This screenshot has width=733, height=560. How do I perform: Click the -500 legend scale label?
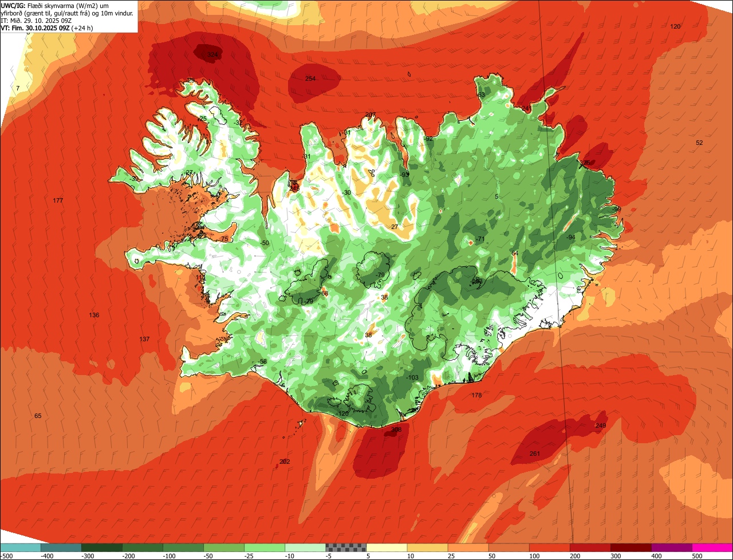tap(7, 556)
